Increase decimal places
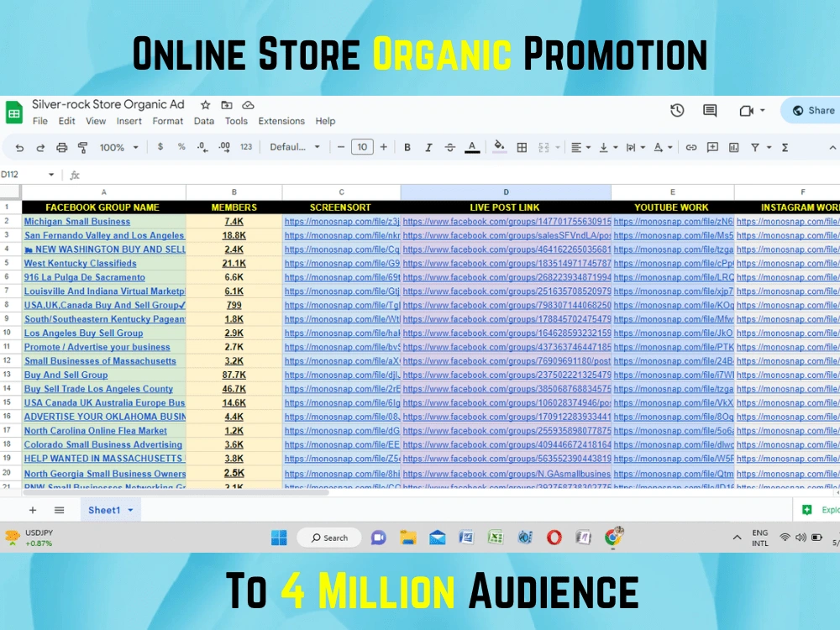840x630 pixels. [224, 147]
